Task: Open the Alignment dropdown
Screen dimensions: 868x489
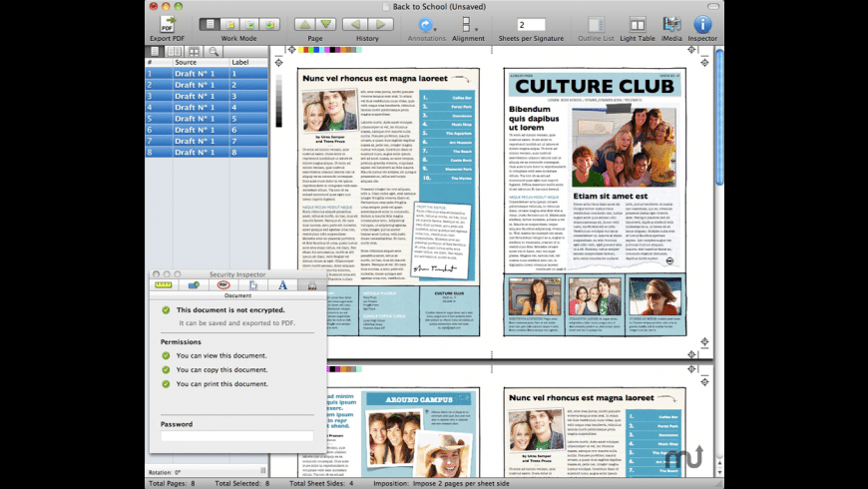Action: tap(468, 25)
